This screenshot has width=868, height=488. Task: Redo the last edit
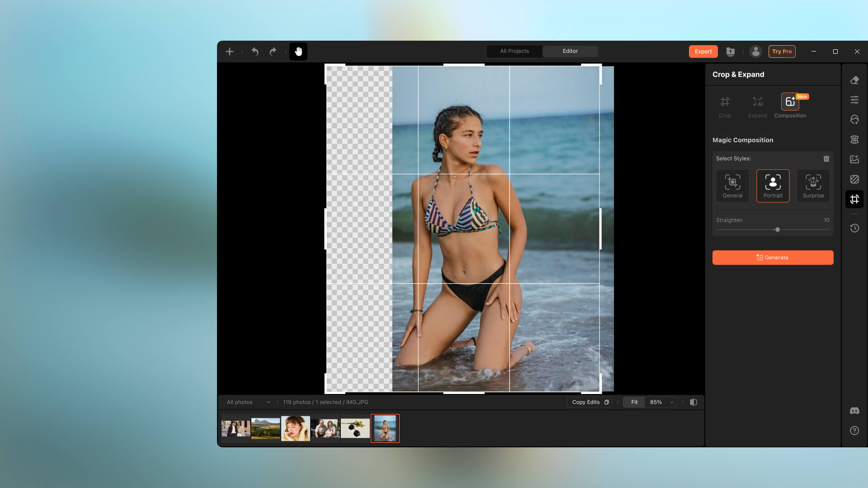tap(273, 52)
